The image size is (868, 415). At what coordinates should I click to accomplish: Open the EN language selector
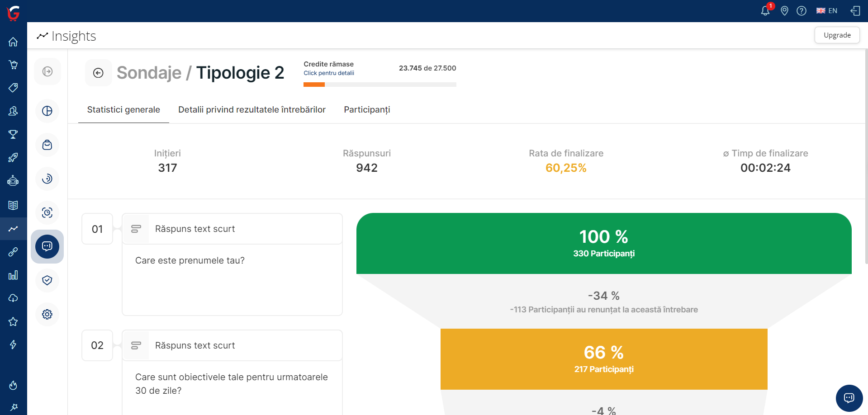coord(826,11)
